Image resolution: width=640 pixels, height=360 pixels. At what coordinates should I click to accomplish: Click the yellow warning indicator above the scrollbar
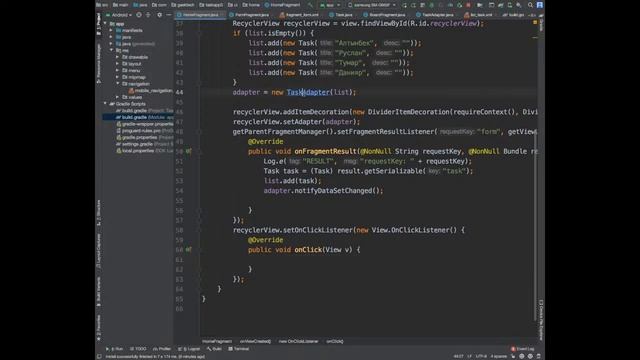[535, 23]
